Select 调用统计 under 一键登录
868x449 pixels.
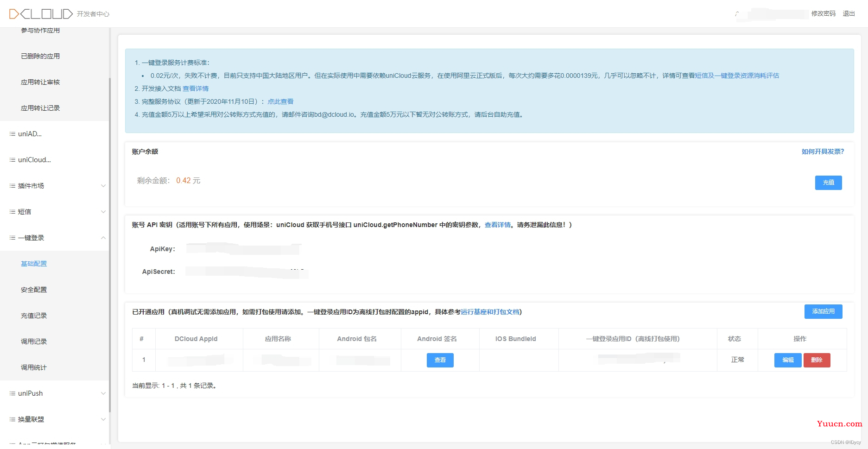(x=34, y=367)
